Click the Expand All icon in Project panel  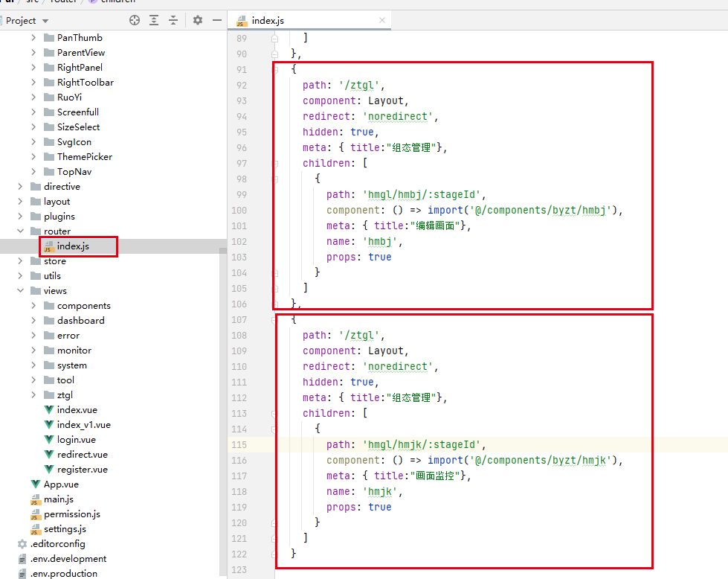(x=154, y=21)
